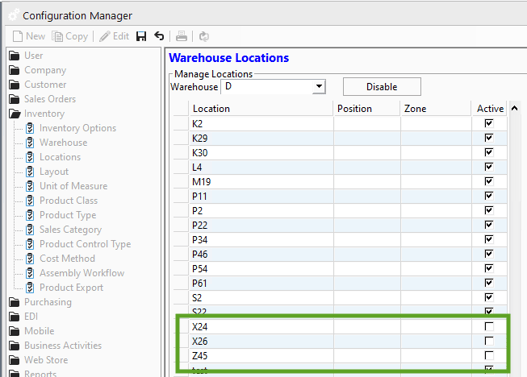Open the Warehouse dropdown list
Screen dimensions: 527x377
coord(319,87)
